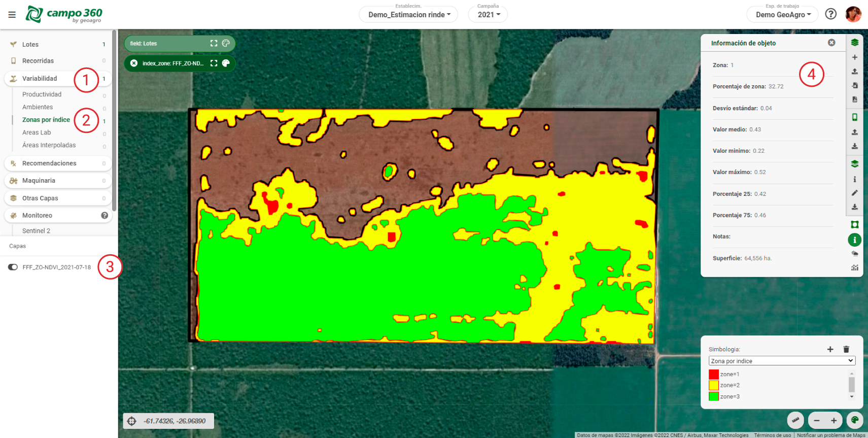Select Áreas Interpoladas submenu item
The image size is (868, 438).
pos(49,145)
